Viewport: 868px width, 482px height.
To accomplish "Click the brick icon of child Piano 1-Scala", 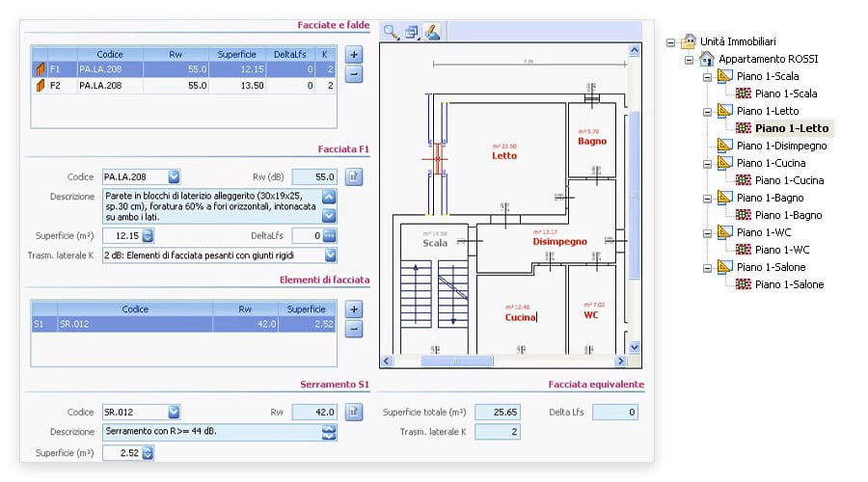I will pyautogui.click(x=743, y=93).
